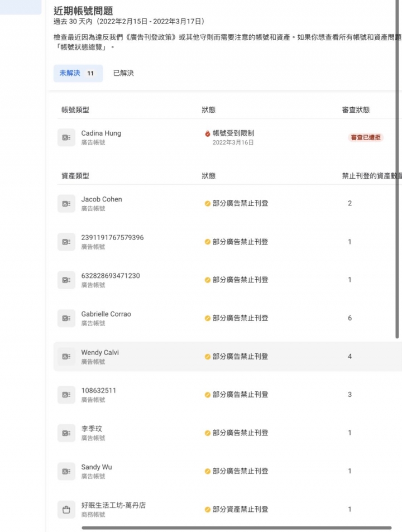Click the ad account icon beside Sandy Wu

click(x=66, y=471)
